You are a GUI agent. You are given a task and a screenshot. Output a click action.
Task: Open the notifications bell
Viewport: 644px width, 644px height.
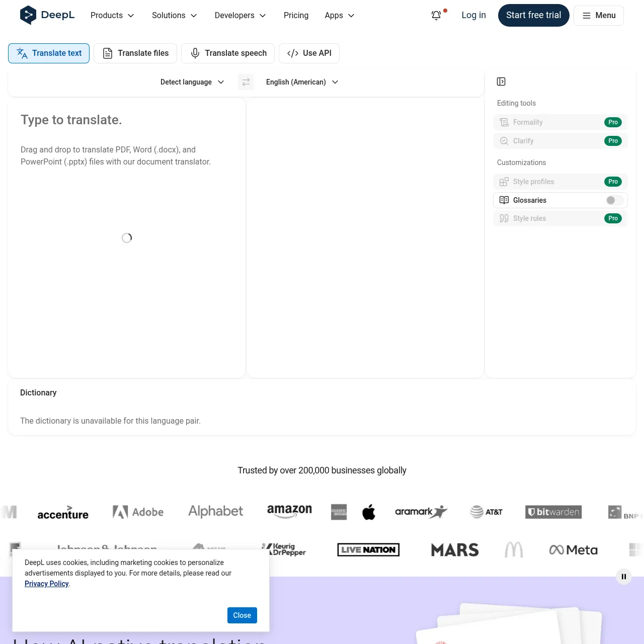[436, 16]
